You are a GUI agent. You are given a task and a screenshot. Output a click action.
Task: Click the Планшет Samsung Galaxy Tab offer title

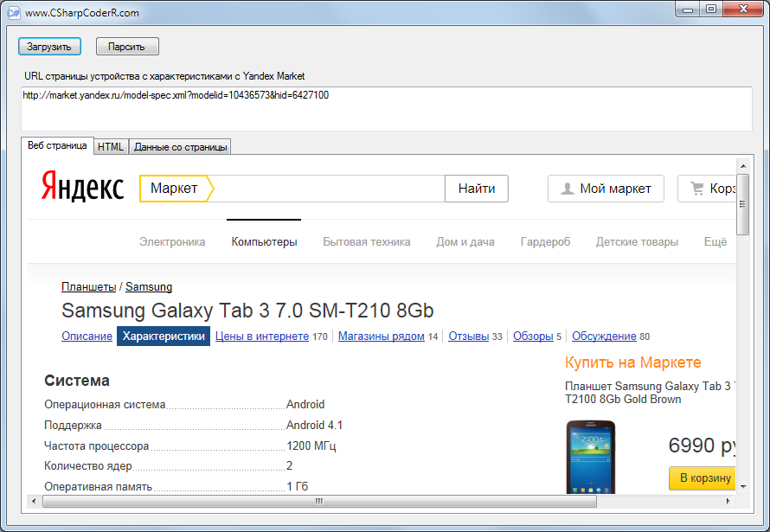pos(649,393)
